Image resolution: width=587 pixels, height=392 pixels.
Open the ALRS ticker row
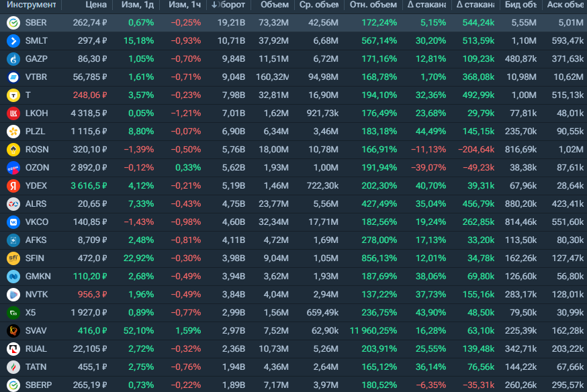pos(293,204)
